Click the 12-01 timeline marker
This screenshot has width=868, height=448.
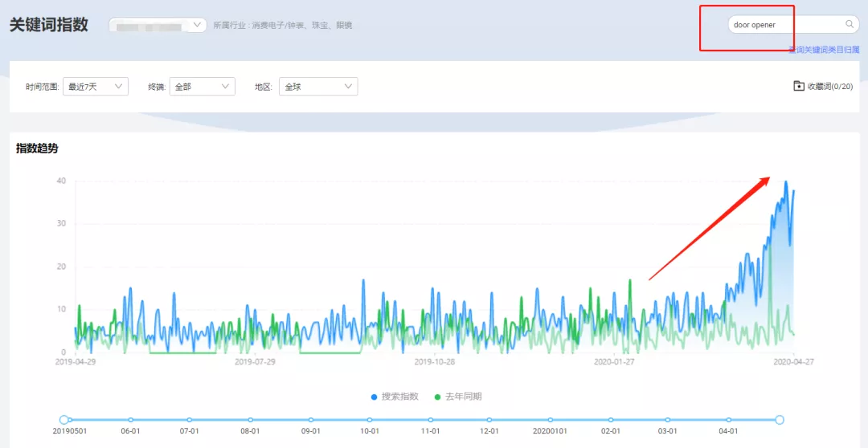click(x=489, y=420)
